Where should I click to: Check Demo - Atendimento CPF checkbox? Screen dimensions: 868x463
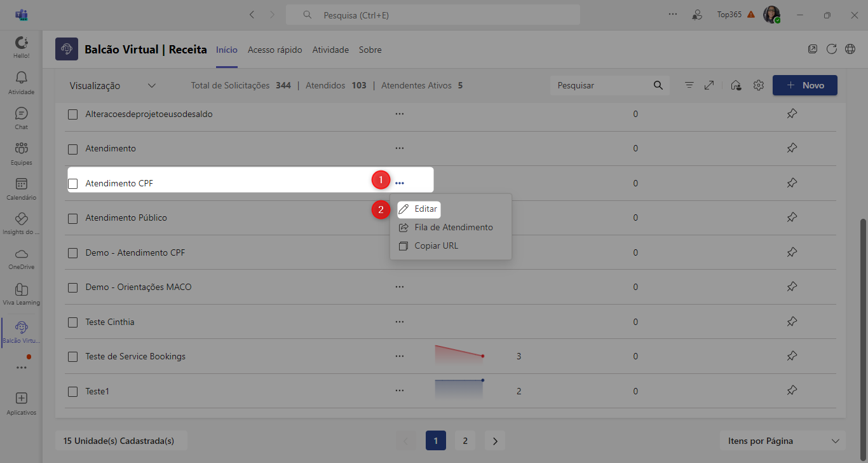coord(73,253)
